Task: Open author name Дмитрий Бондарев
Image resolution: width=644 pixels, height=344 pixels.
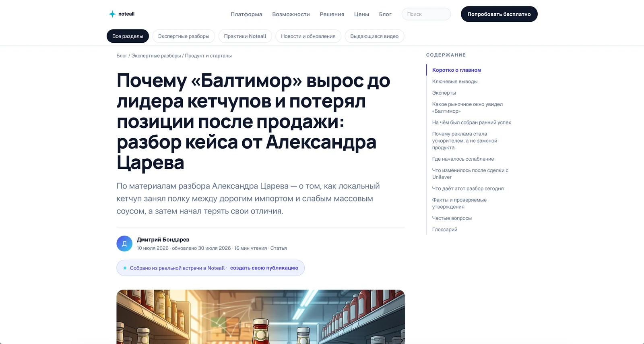Action: (163, 240)
